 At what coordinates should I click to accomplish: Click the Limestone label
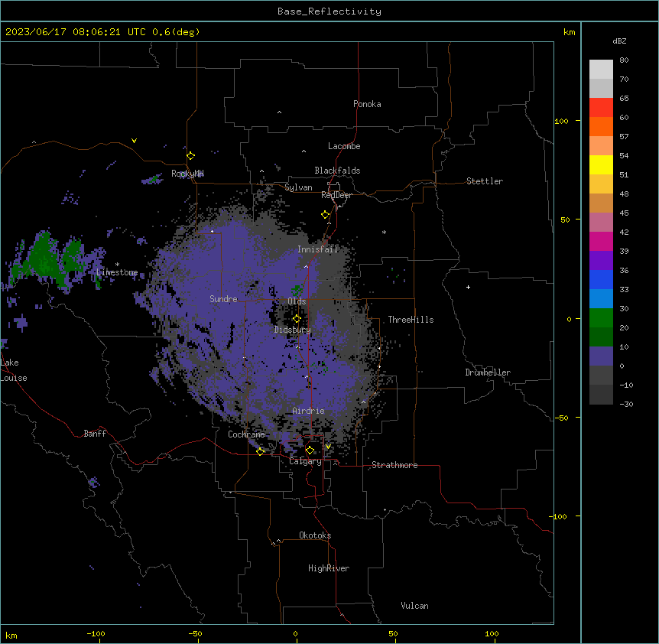[117, 272]
